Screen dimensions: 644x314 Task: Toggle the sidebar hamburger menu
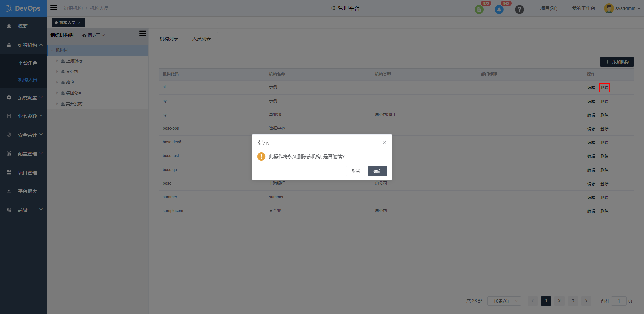tap(54, 8)
